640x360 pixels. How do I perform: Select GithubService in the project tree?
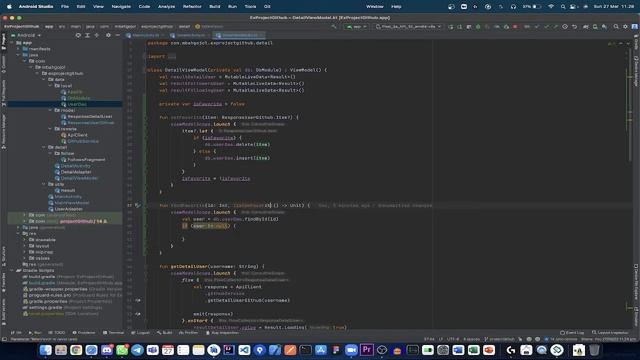pos(83,141)
